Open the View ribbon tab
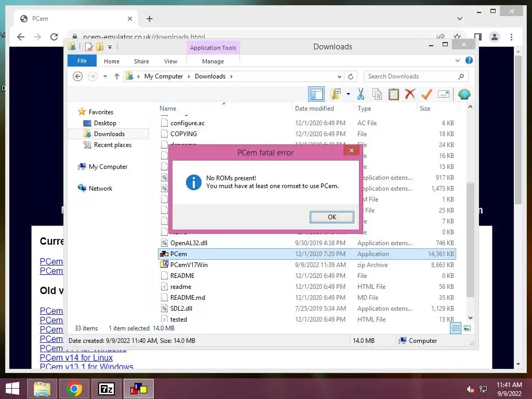The width and height of the screenshot is (532, 399). click(170, 61)
